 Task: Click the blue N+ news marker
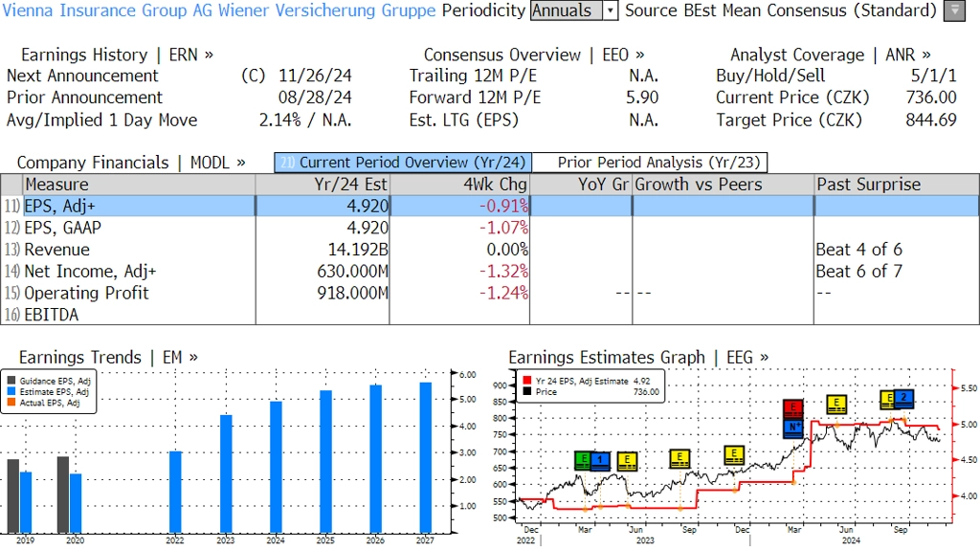tap(793, 428)
